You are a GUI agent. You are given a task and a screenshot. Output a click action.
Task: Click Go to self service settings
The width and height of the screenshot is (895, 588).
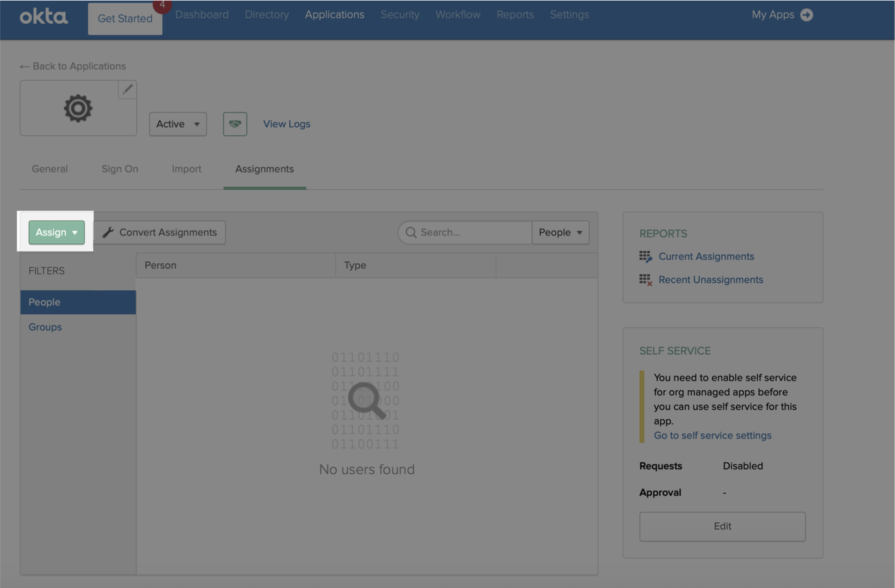(712, 435)
